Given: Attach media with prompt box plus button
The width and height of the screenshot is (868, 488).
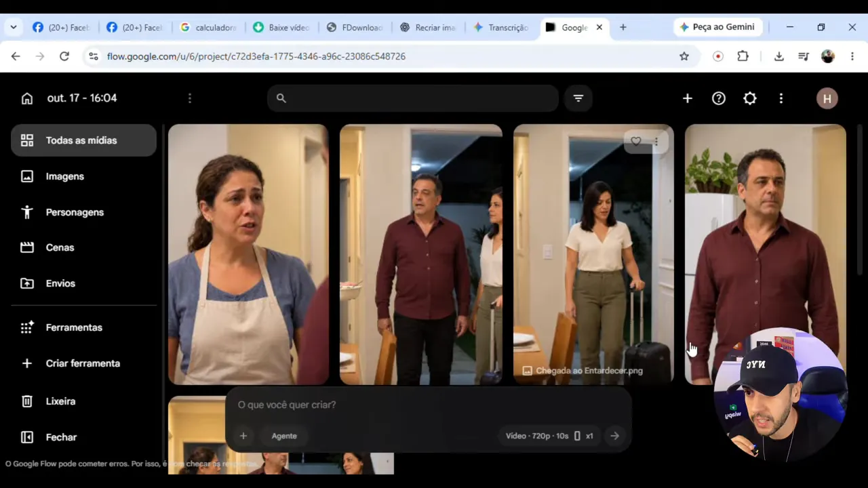Looking at the screenshot, I should click(243, 436).
